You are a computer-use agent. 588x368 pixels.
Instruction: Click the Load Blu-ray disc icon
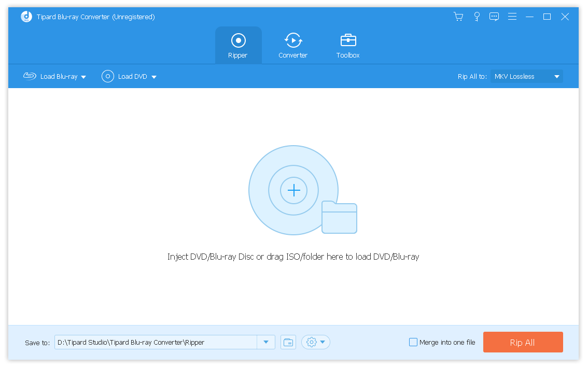coord(29,76)
